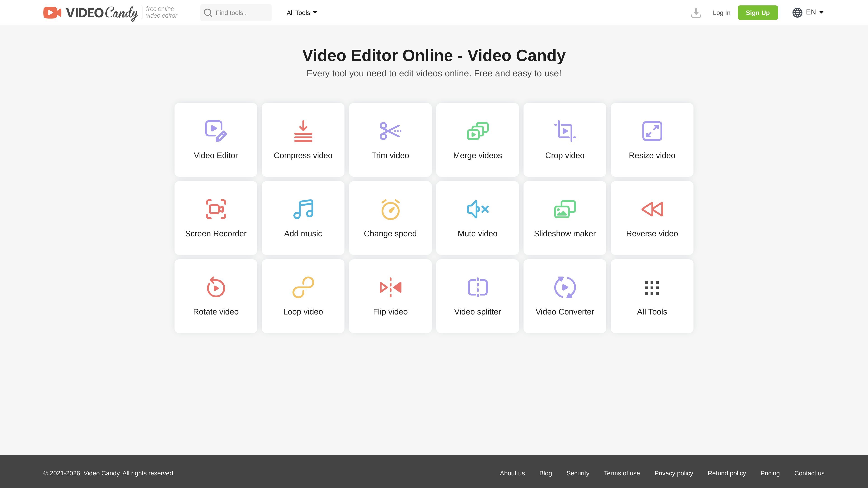Click the "Resize video" card label
This screenshot has height=488, width=868.
pos(652,156)
